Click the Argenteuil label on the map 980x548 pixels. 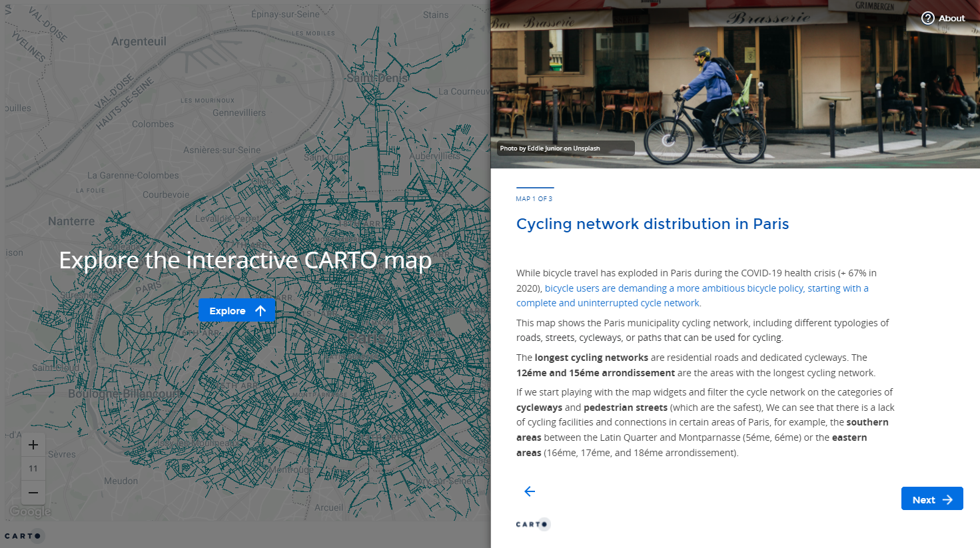139,41
